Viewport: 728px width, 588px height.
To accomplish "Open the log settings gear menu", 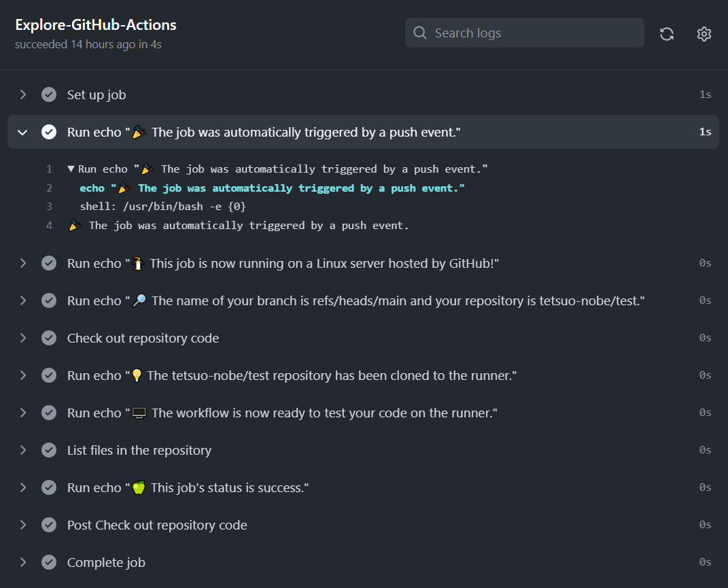I will pos(704,33).
